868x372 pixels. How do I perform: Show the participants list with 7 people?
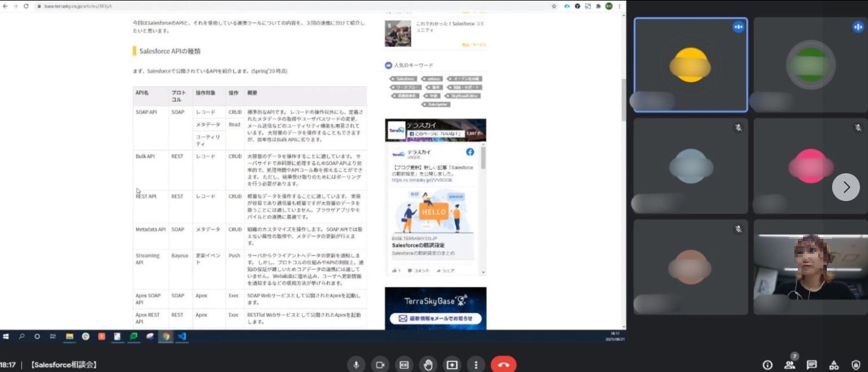click(x=789, y=364)
